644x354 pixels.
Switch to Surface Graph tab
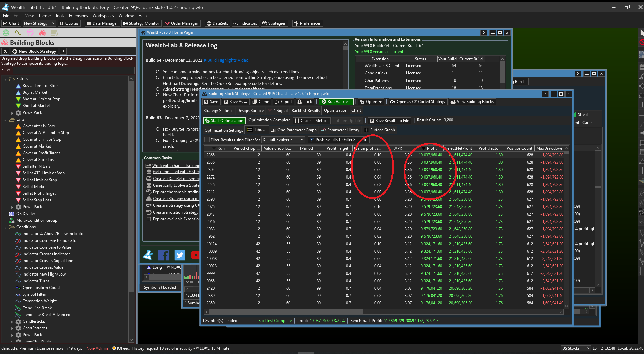point(379,130)
